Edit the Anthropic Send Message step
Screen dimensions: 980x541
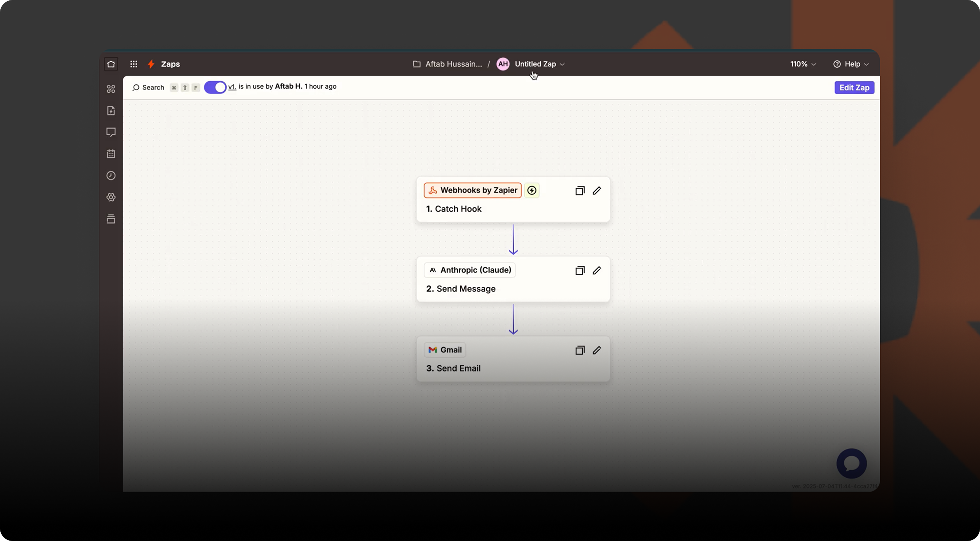pyautogui.click(x=597, y=270)
